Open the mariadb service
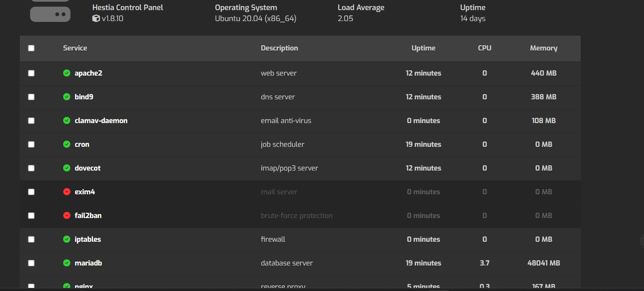Screen dimensions: 644x291 point(88,263)
